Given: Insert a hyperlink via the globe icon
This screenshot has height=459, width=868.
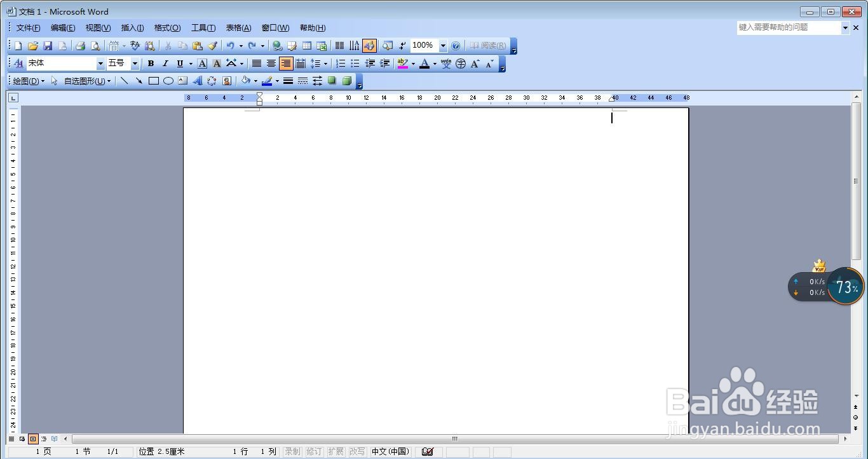Looking at the screenshot, I should 277,46.
